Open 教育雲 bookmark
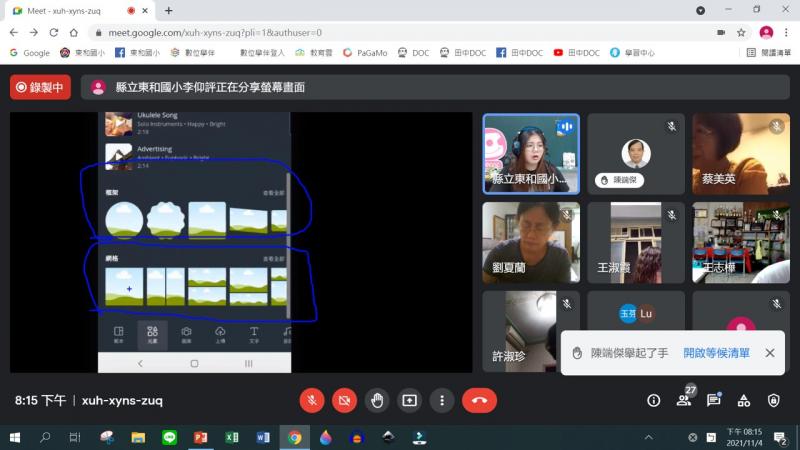Screen dimensions: 800x450 [314, 53]
